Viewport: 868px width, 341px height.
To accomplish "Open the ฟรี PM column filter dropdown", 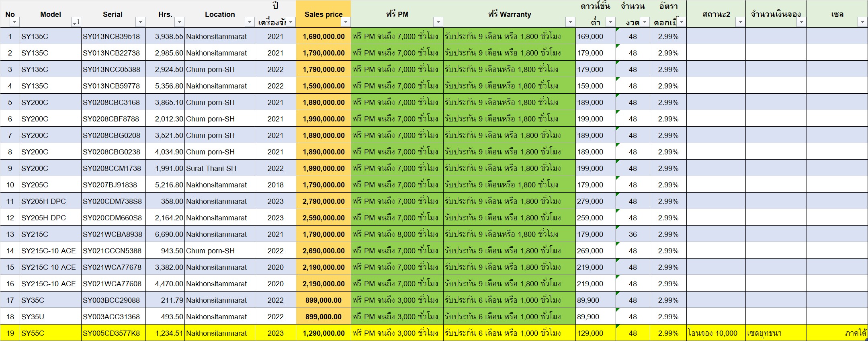I will pos(438,22).
